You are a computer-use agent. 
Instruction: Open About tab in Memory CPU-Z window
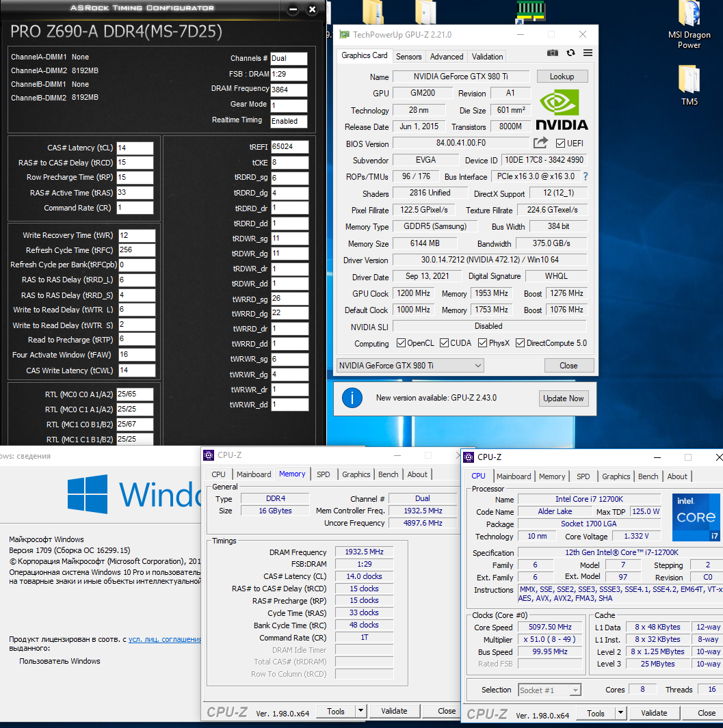417,474
